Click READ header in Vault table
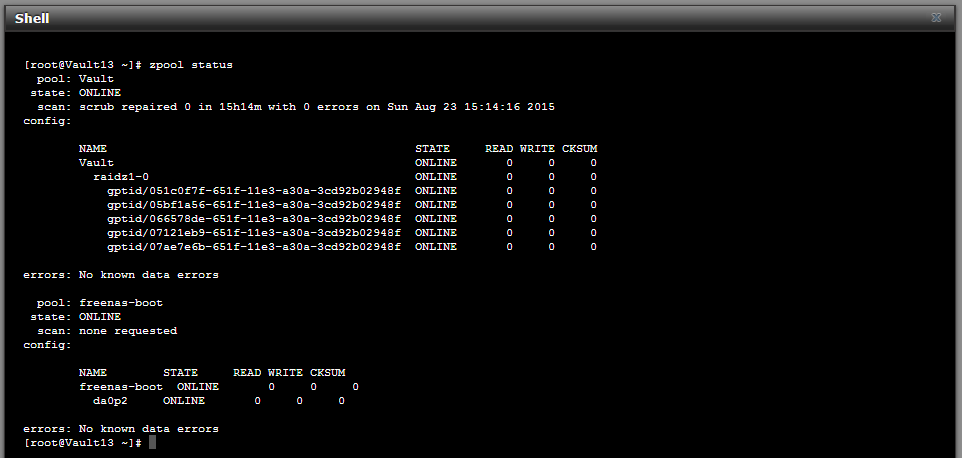The height and width of the screenshot is (458, 962). coord(499,148)
